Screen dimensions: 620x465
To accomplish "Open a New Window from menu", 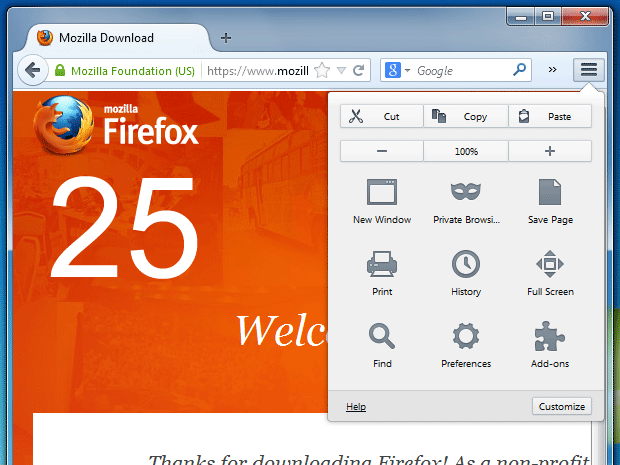I will coord(382,202).
